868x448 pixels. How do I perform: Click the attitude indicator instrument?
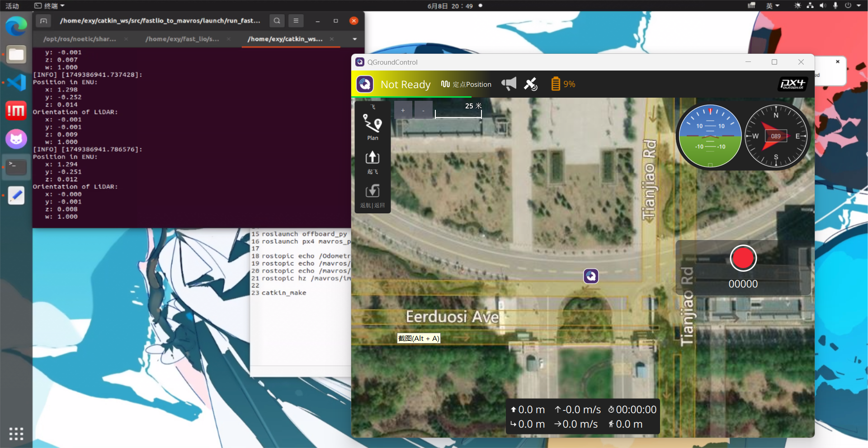point(710,136)
